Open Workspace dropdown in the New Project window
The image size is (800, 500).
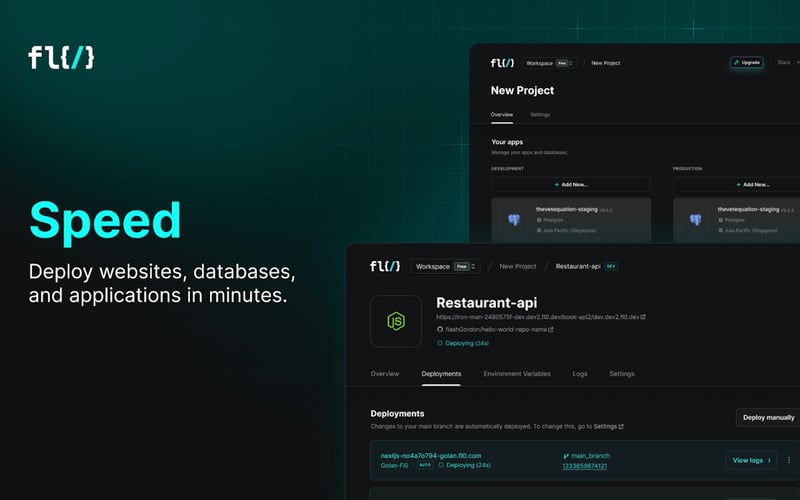549,63
